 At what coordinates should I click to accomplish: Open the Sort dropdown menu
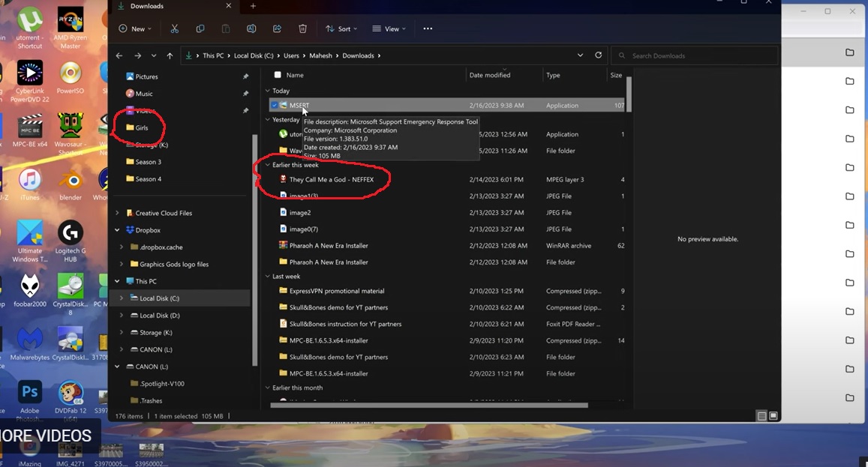pos(341,28)
